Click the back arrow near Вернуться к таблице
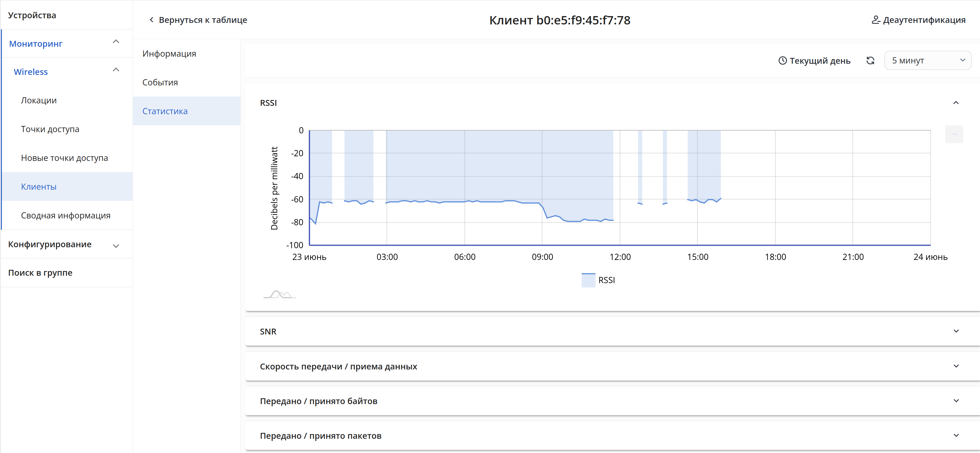The width and height of the screenshot is (980, 453). click(x=152, y=20)
